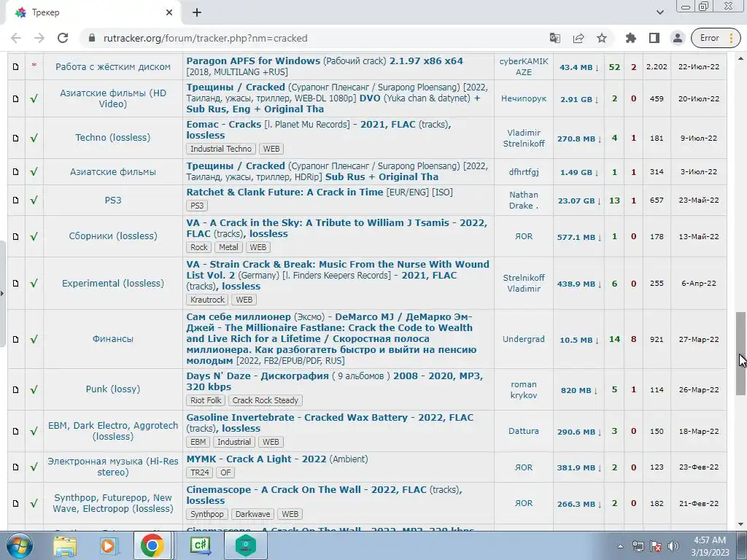Click approved checkmark in PS3 row
The height and width of the screenshot is (560, 747).
pyautogui.click(x=34, y=200)
